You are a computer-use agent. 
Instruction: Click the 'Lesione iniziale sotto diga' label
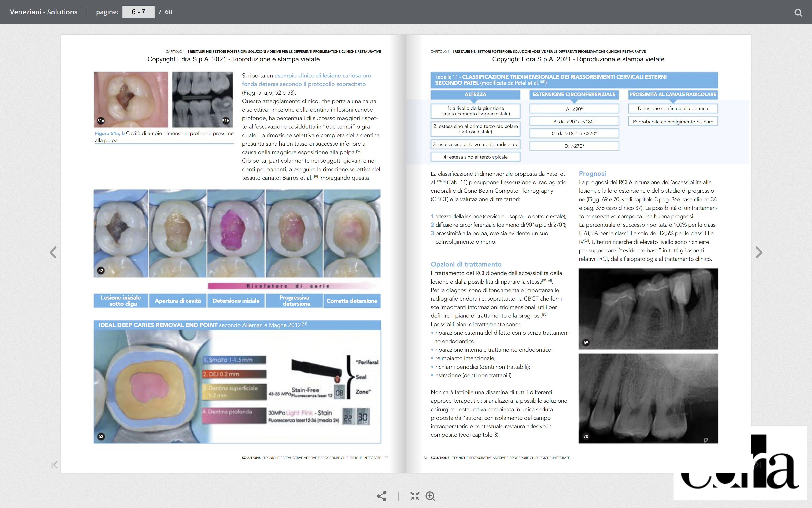pos(121,301)
